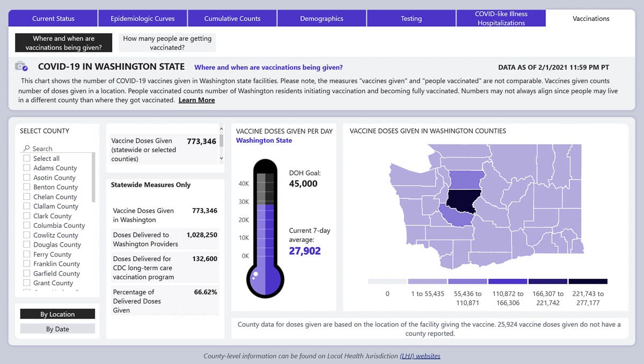644x364 pixels.
Task: Toggle the Grant County checkbox
Action: [x=27, y=283]
